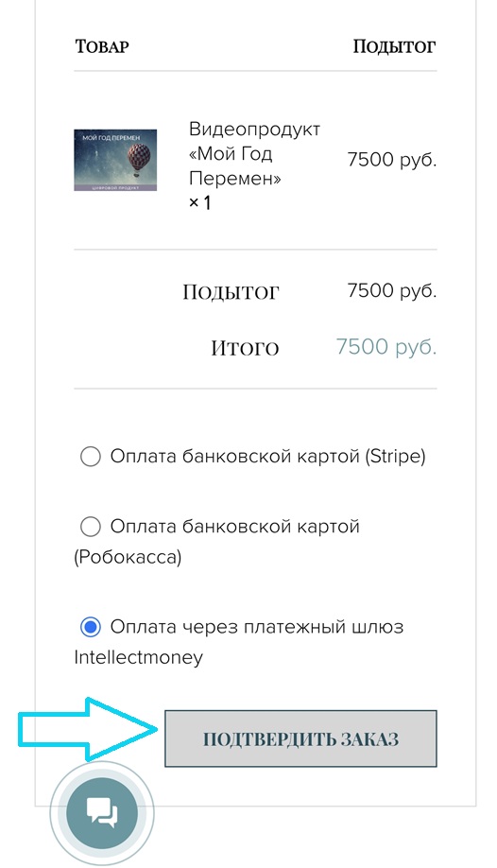This screenshot has height=868, width=497.
Task: Click the × 1 quantity text
Action: [x=199, y=203]
